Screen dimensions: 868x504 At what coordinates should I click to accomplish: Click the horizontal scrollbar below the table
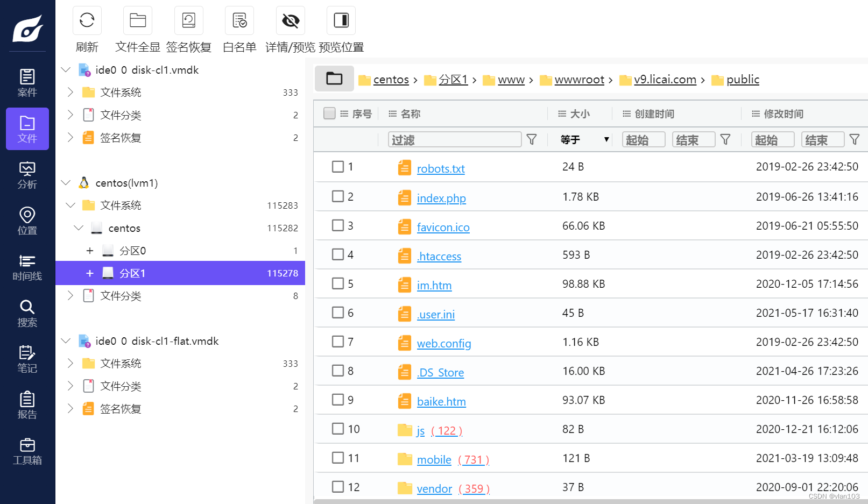[591, 501]
